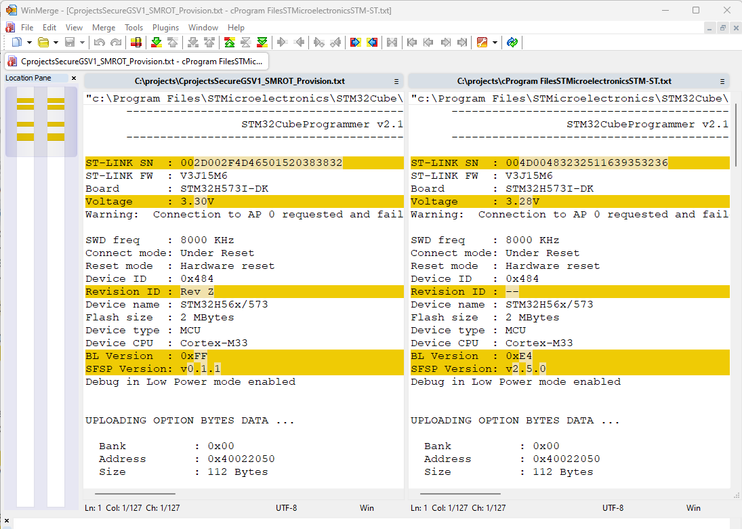Screen dimensions: 742x529
Task: Click the Save diskette toolbar icon
Action: click(70, 43)
